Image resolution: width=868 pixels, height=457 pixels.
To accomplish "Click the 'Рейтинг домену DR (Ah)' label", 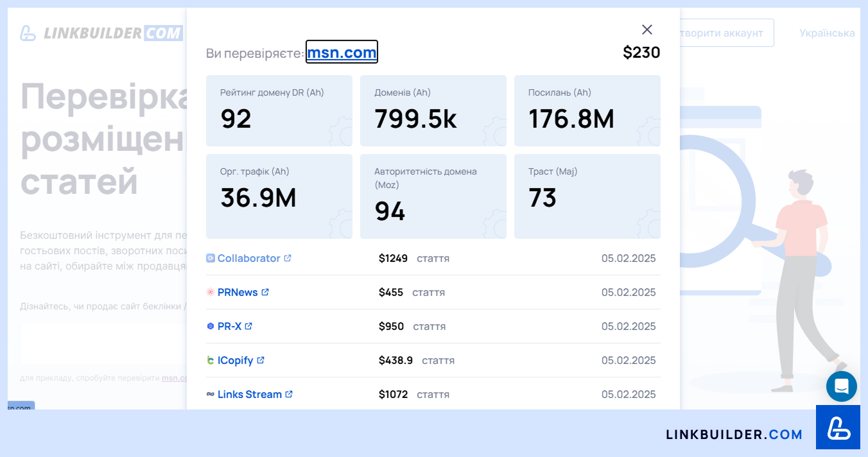I will point(272,92).
